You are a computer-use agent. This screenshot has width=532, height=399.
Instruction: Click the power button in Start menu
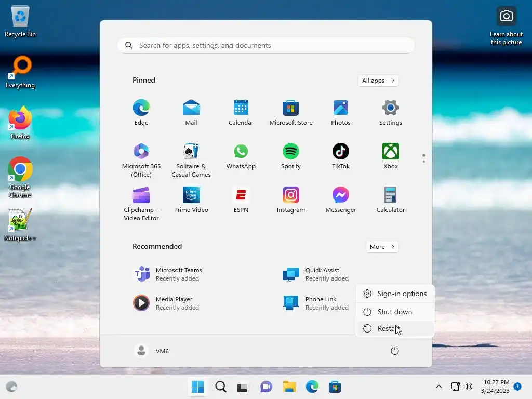395,351
